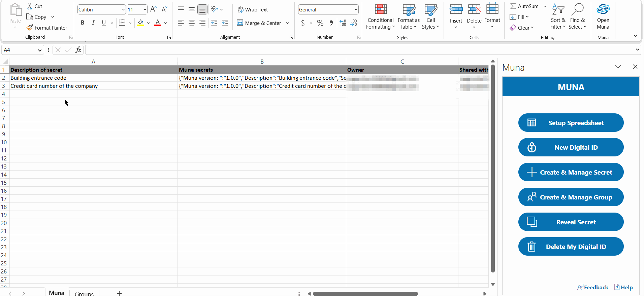Apply the red Font Color swatch
Screen dimensions: 644x296
tap(157, 23)
